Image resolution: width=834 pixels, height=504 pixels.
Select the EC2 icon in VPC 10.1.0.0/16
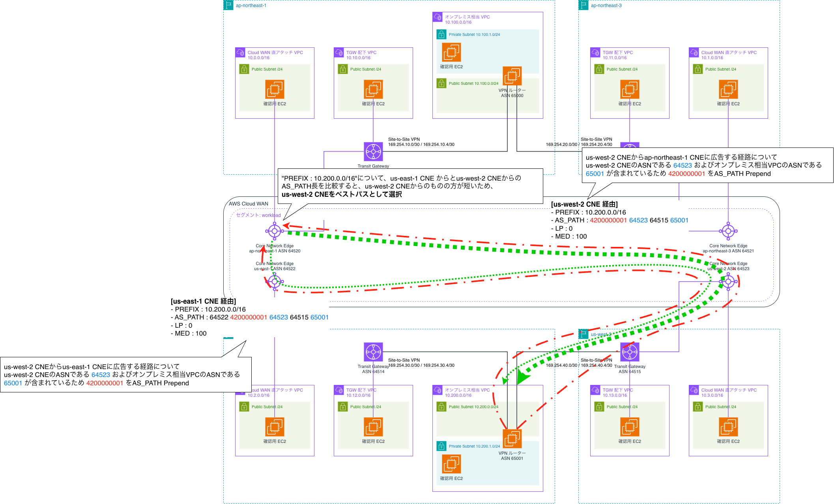click(728, 90)
